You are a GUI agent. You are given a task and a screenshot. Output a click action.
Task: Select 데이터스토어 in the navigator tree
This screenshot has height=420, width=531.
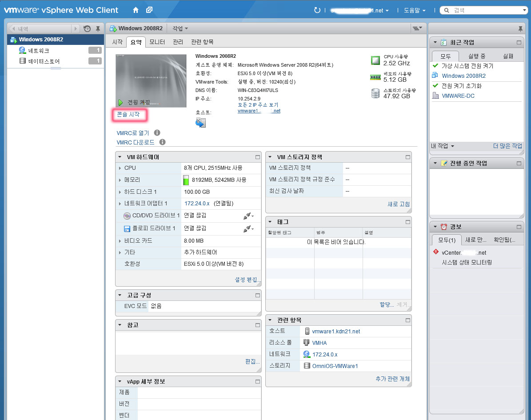(44, 61)
